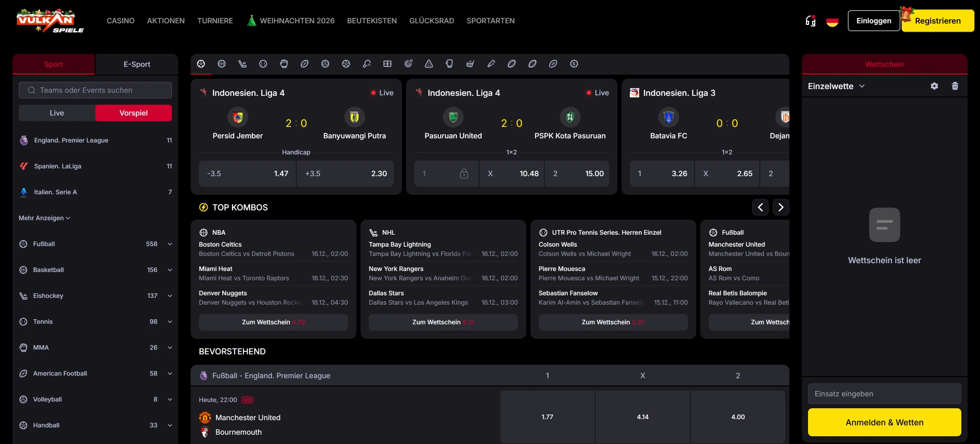Bet on Manchester United win at 1.77

pyautogui.click(x=547, y=417)
